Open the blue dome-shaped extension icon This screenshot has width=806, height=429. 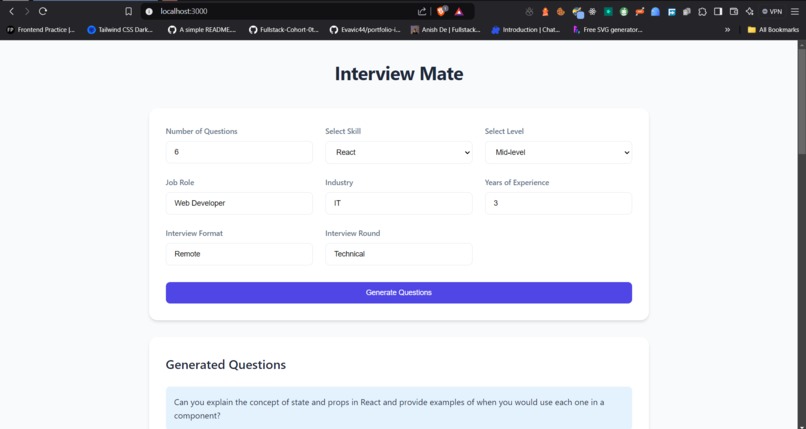pyautogui.click(x=655, y=11)
